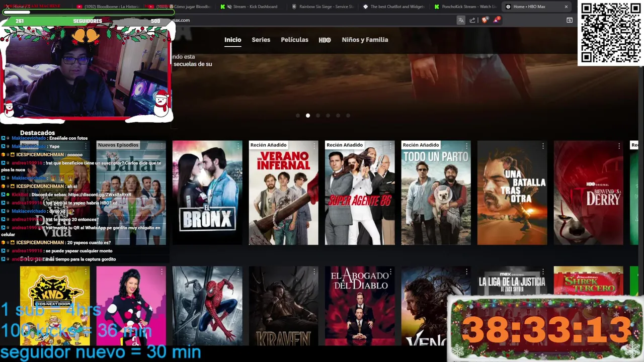644x362 pixels.
Task: Click the Nuevos Episodios badge
Action: coord(118,145)
